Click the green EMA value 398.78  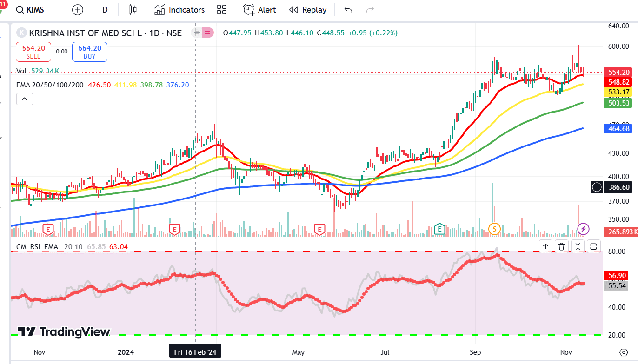(152, 85)
